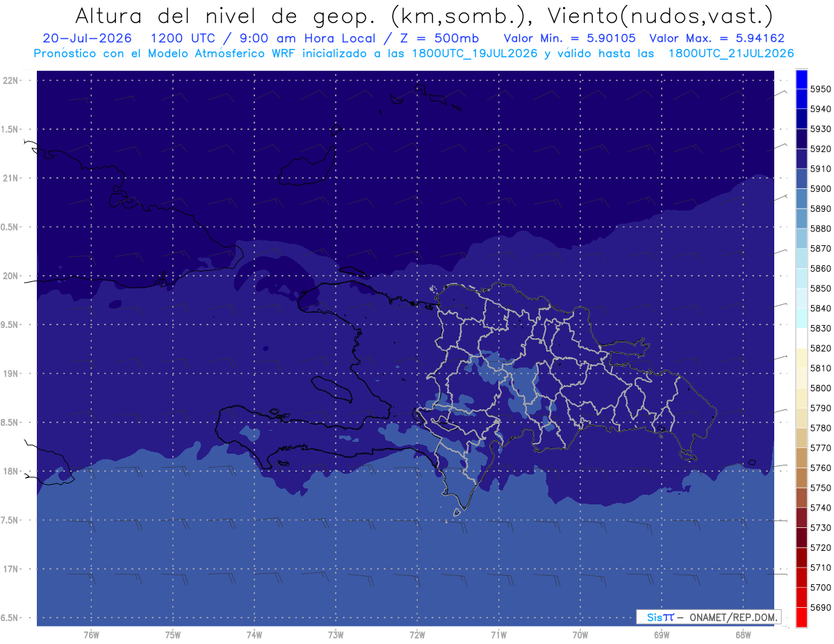Click the 'ONAMET/REP.DOM.' credit label
The image size is (834, 644).
tap(733, 617)
